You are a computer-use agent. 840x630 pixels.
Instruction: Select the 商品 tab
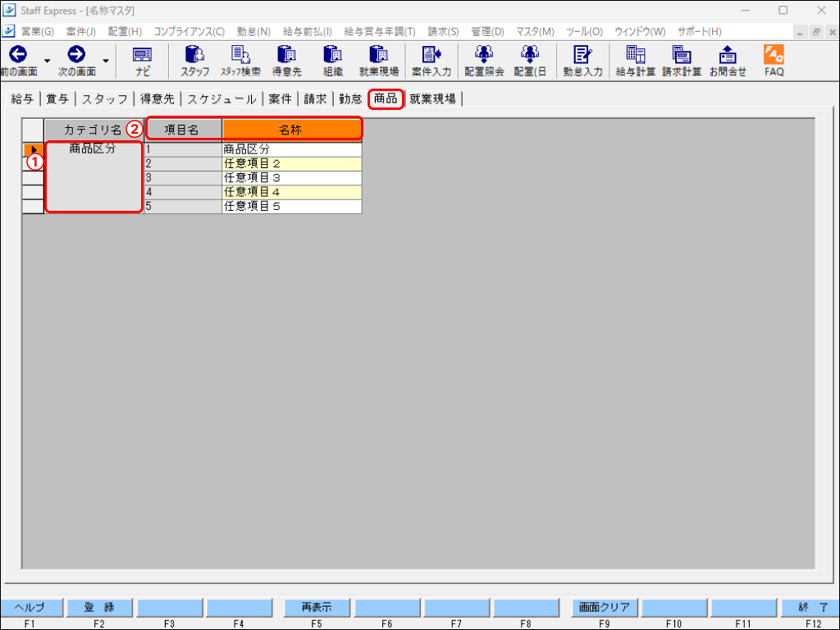coord(386,98)
